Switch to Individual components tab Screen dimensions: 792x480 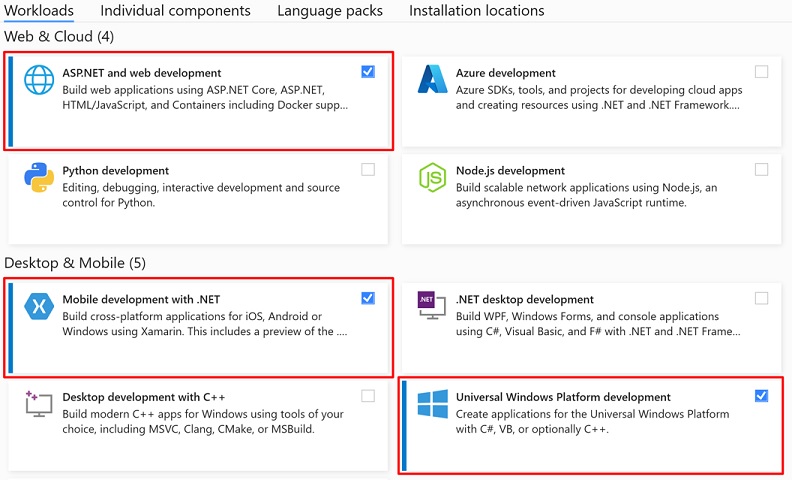pos(175,11)
